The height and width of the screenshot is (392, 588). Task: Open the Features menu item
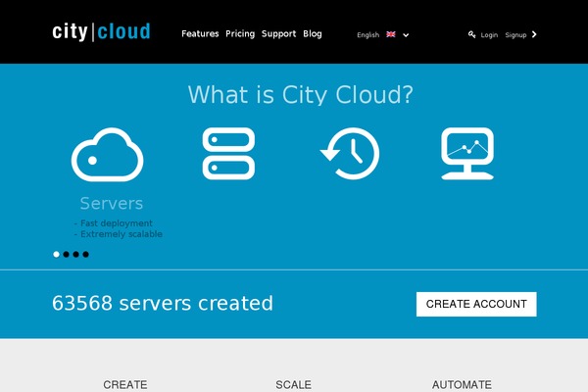point(200,33)
